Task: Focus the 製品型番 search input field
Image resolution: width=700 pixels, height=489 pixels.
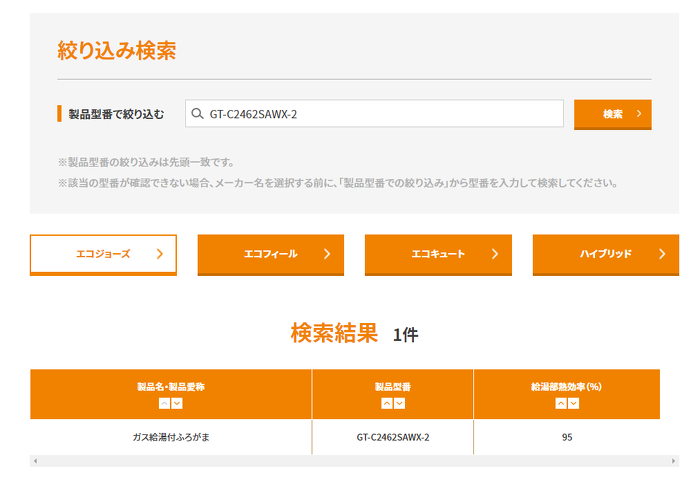Action: coord(380,114)
